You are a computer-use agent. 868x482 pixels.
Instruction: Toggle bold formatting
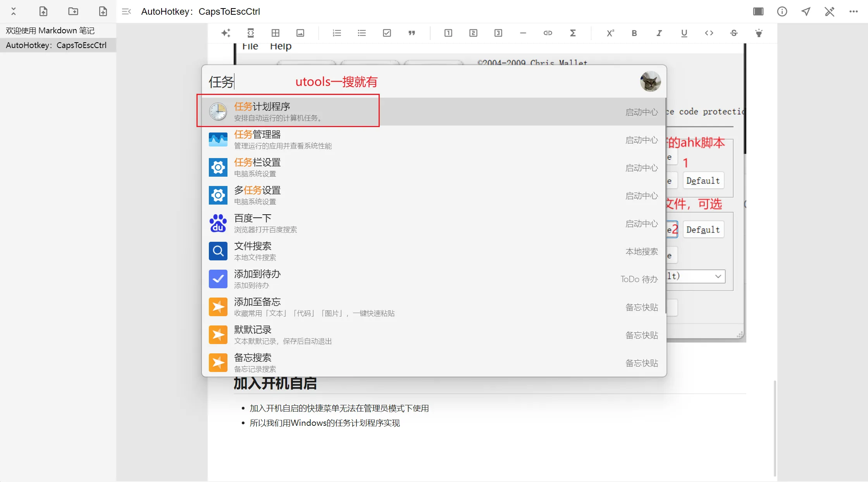[x=634, y=33]
